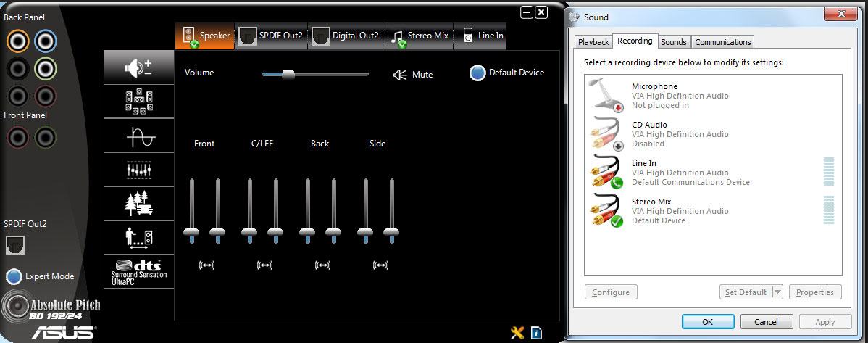Open the equalizer sliders icon panel
Image resolution: width=868 pixels, height=343 pixels.
pos(138,170)
